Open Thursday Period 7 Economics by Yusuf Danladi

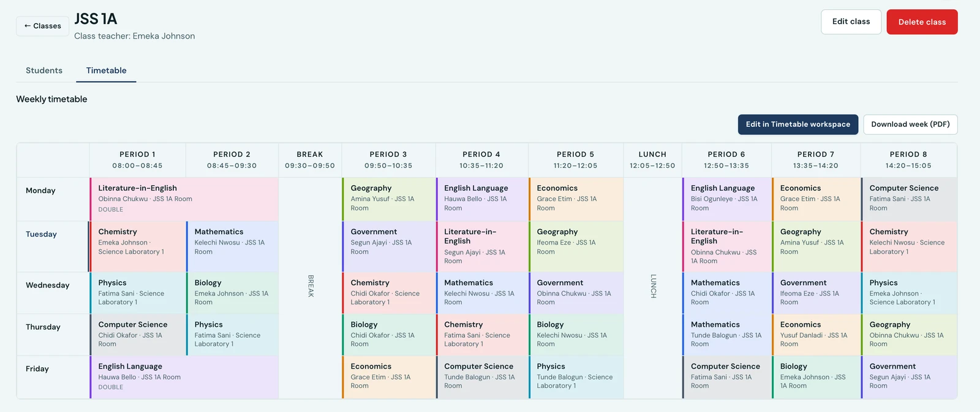click(816, 335)
